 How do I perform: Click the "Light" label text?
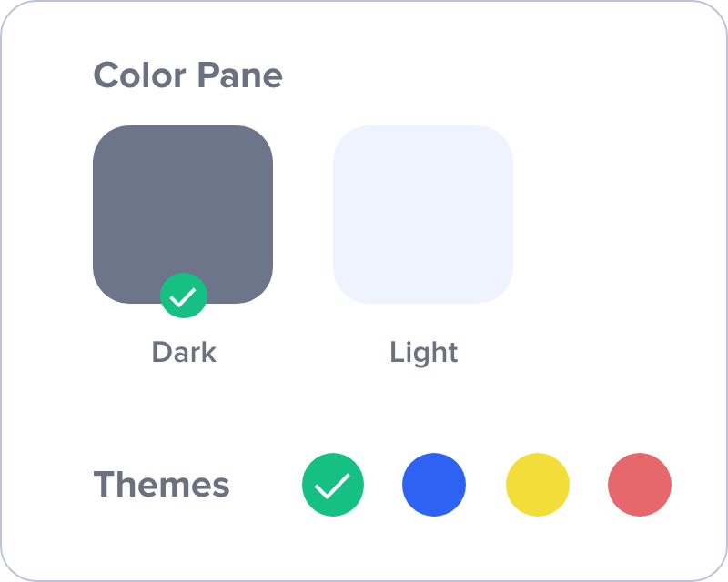point(423,352)
